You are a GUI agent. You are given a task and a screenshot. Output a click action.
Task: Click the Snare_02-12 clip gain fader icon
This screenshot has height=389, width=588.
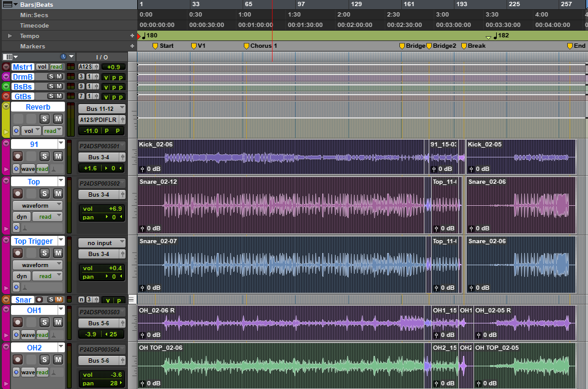[x=143, y=228]
